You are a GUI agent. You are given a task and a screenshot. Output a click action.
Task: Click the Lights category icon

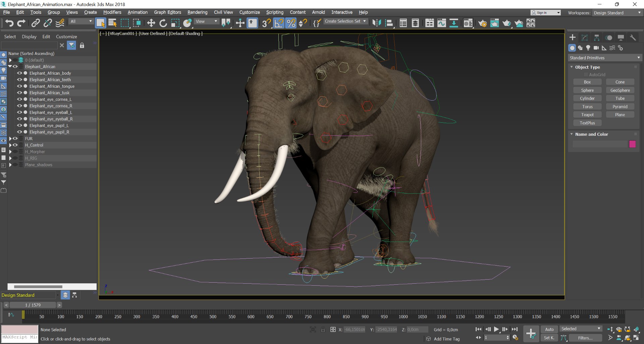click(x=588, y=48)
